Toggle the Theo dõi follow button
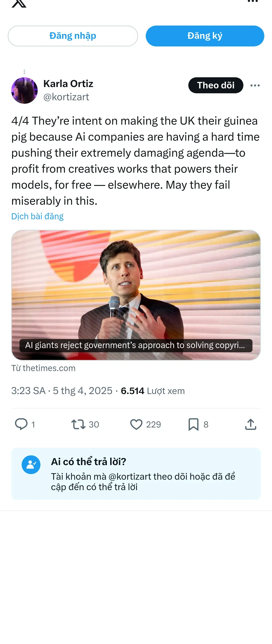 tap(216, 85)
